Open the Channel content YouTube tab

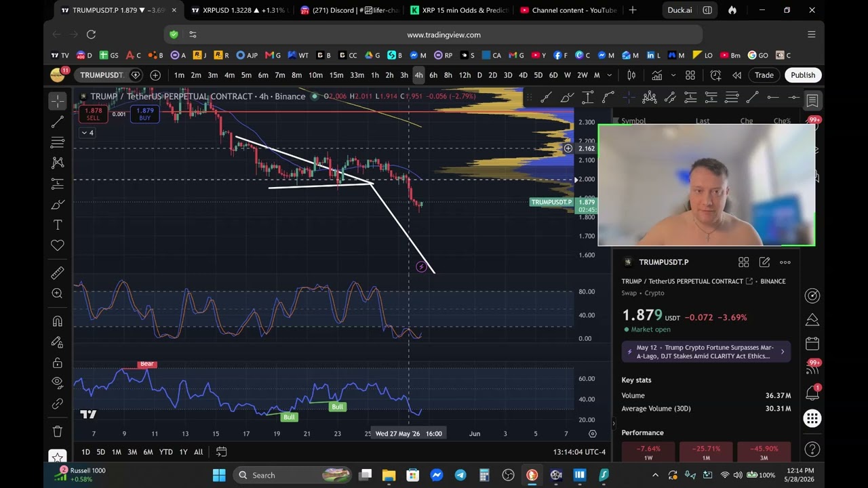point(567,10)
